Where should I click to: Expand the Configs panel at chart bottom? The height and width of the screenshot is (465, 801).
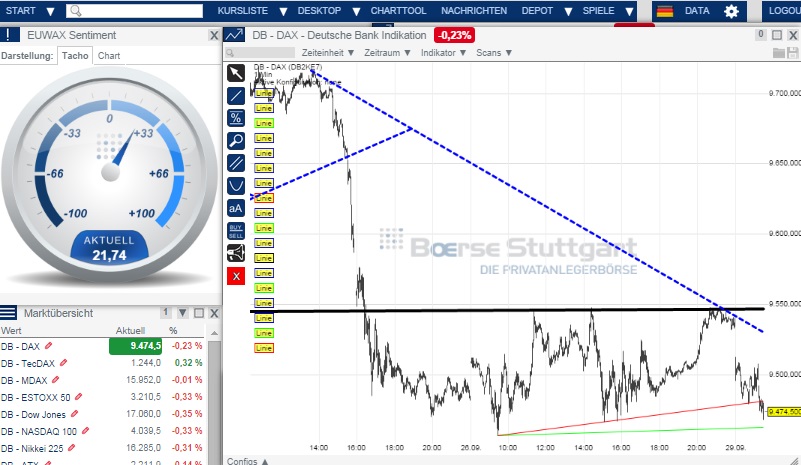247,461
